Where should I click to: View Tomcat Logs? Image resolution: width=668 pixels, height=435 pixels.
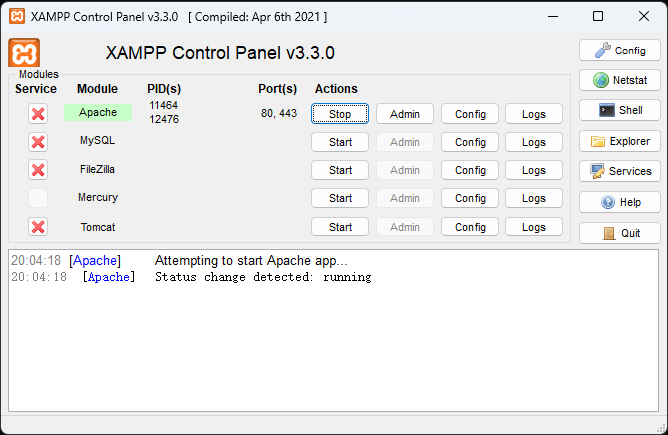click(x=534, y=227)
